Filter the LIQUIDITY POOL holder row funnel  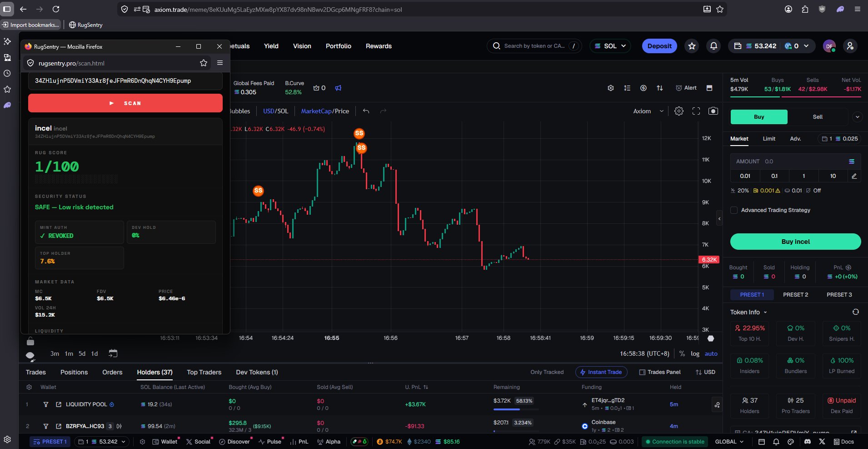tap(46, 404)
